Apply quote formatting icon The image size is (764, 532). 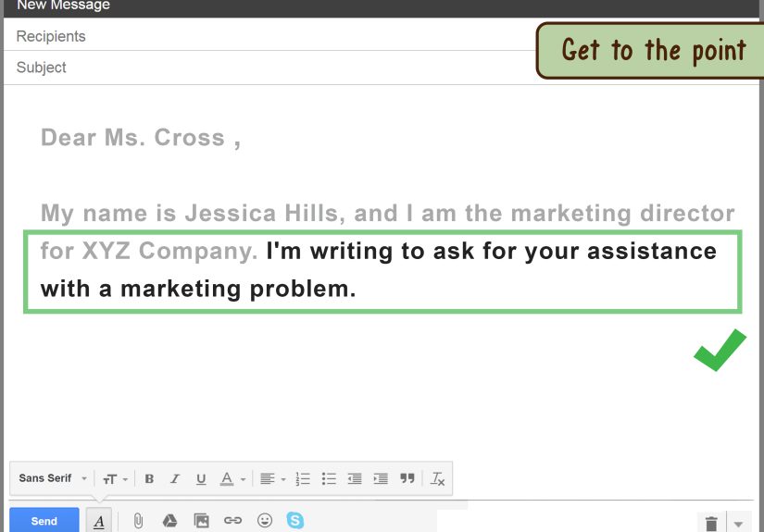[x=407, y=478]
